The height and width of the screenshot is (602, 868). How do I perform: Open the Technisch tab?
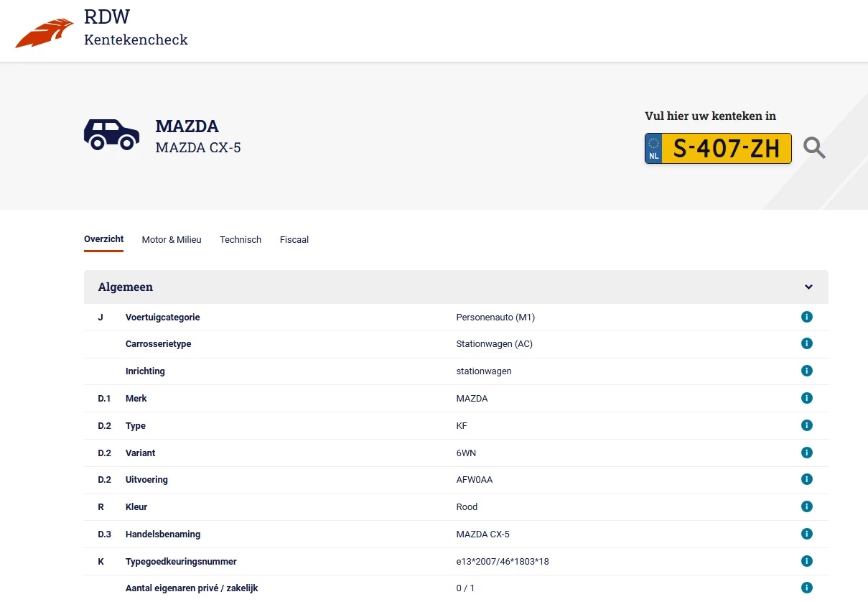241,240
